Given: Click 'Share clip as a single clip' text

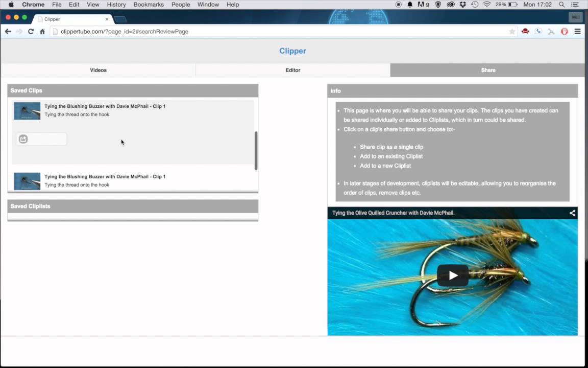Looking at the screenshot, I should 391,147.
